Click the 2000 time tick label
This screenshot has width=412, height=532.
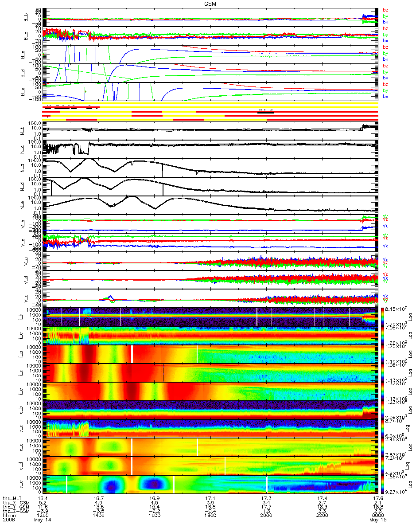[266, 516]
